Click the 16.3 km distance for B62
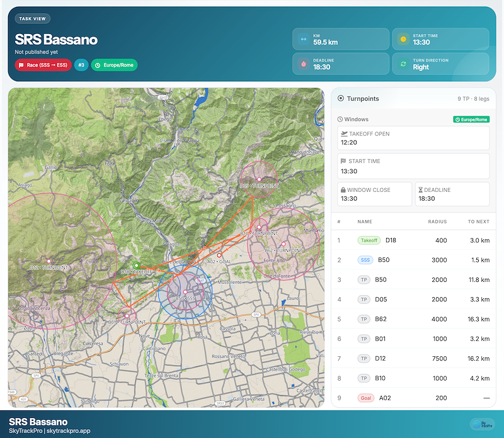The width and height of the screenshot is (504, 438). coord(479,319)
